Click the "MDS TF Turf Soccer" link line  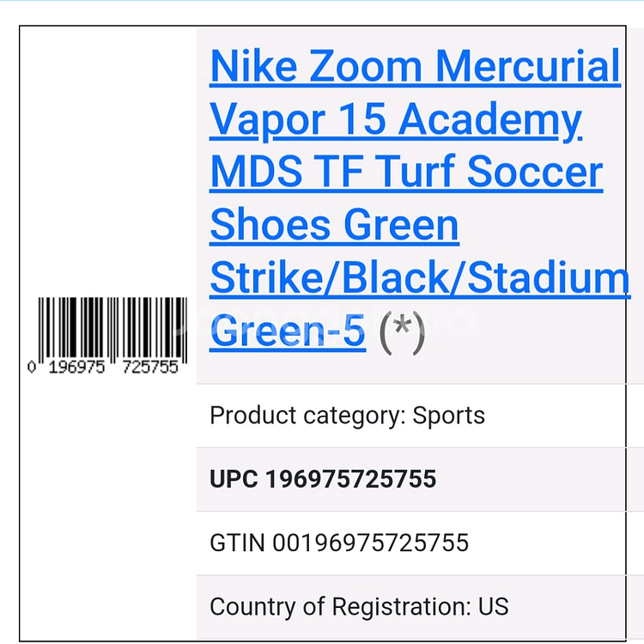point(406,173)
